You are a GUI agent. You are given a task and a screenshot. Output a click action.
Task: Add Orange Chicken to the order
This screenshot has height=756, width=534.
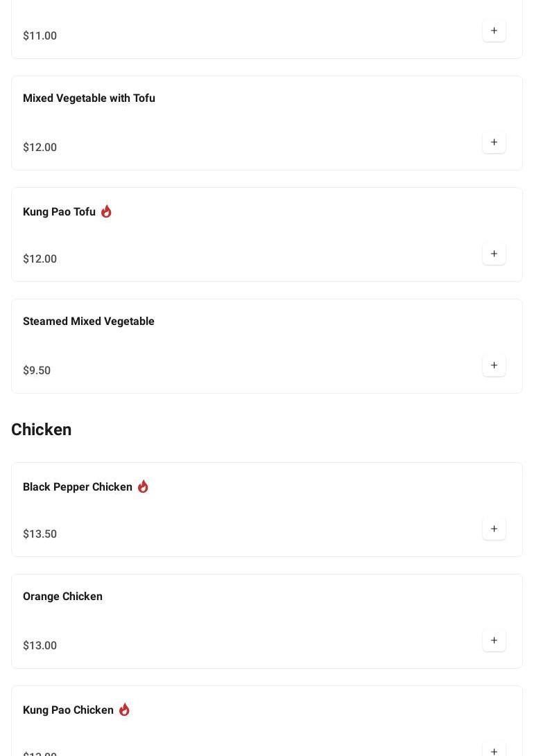pos(494,640)
